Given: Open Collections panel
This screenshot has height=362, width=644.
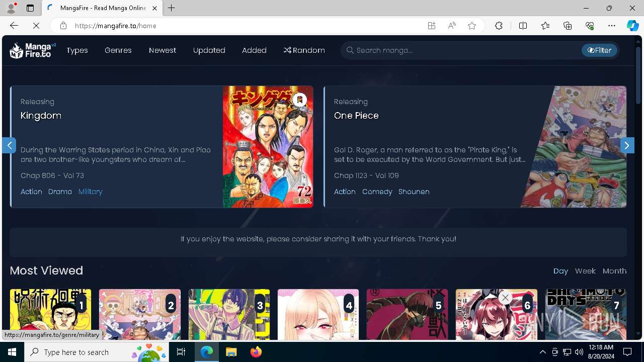Looking at the screenshot, I should (568, 26).
